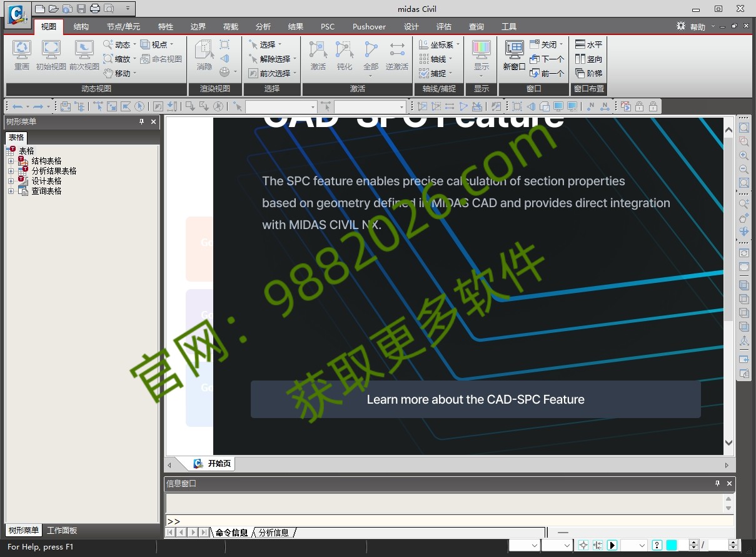
Task: Switch to the 分析 ribbon tab
Action: pos(263,27)
